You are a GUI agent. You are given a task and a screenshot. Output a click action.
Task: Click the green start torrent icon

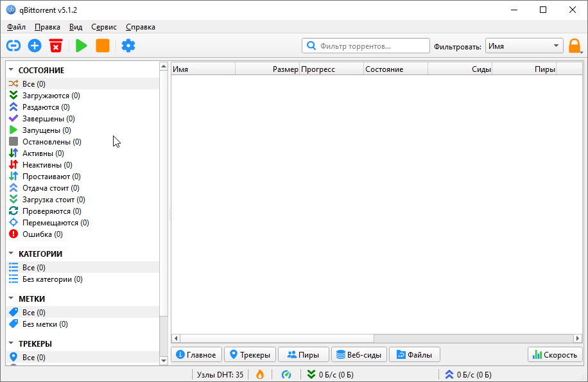coord(81,46)
